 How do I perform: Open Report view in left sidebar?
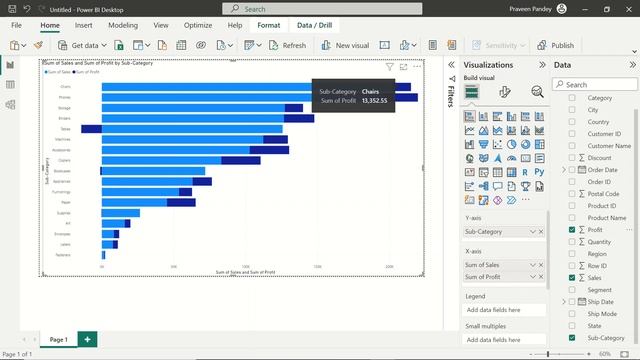10,65
